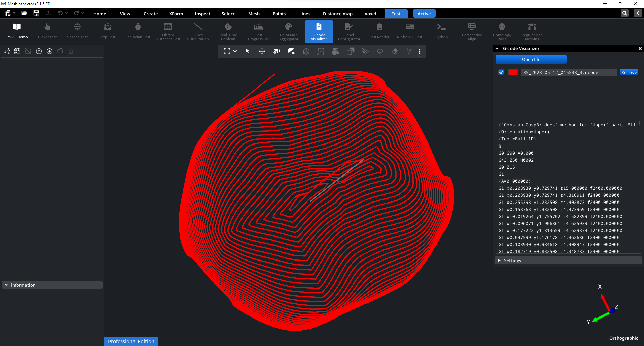Select the G-code Visualizer tool
This screenshot has width=644, height=346.
pyautogui.click(x=319, y=32)
